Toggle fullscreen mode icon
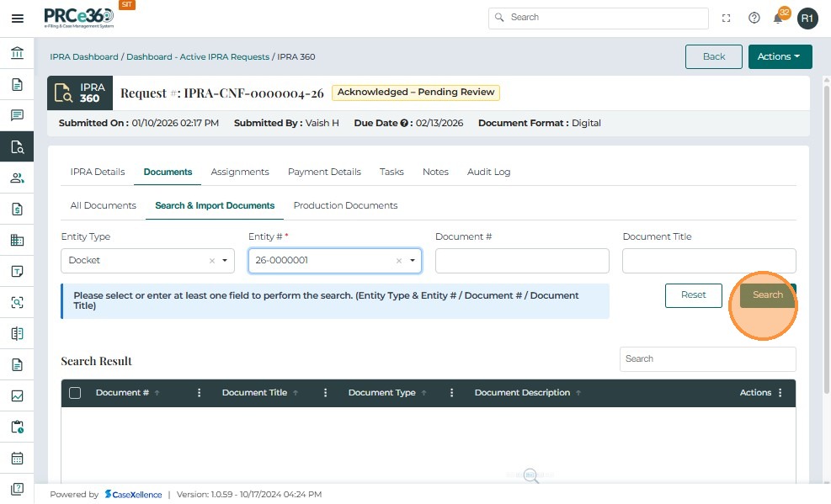Image resolution: width=831 pixels, height=504 pixels. (726, 18)
